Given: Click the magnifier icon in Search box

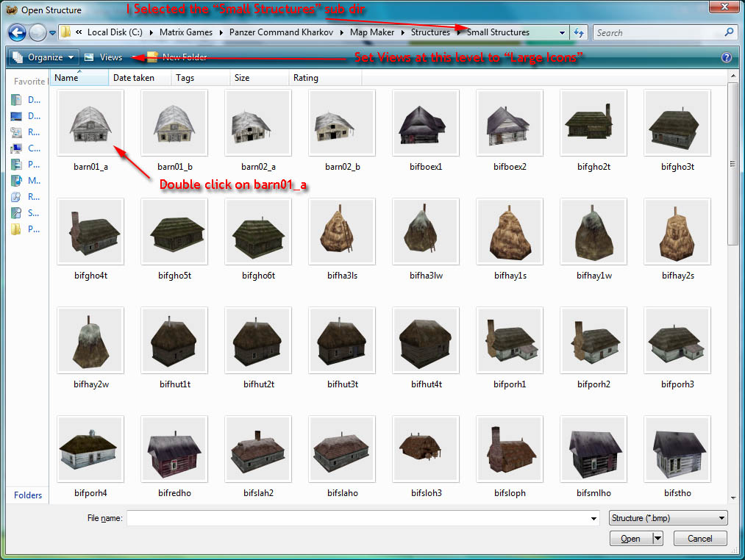Looking at the screenshot, I should (730, 32).
